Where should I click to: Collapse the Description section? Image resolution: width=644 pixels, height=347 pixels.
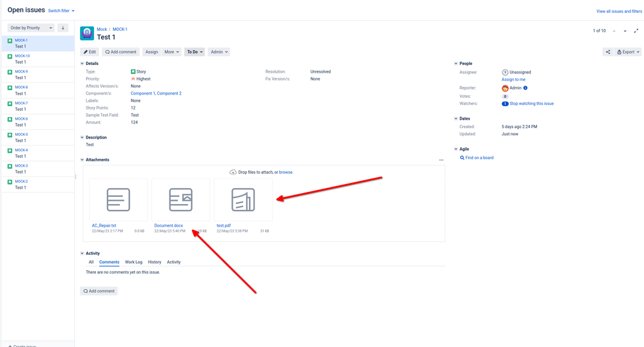pyautogui.click(x=82, y=137)
